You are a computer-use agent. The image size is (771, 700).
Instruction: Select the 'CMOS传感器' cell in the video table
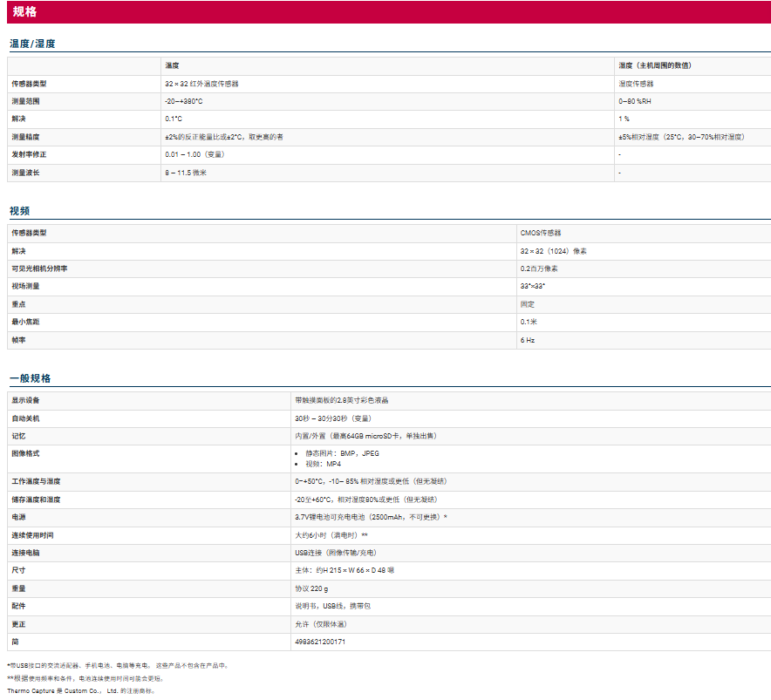tap(541, 233)
